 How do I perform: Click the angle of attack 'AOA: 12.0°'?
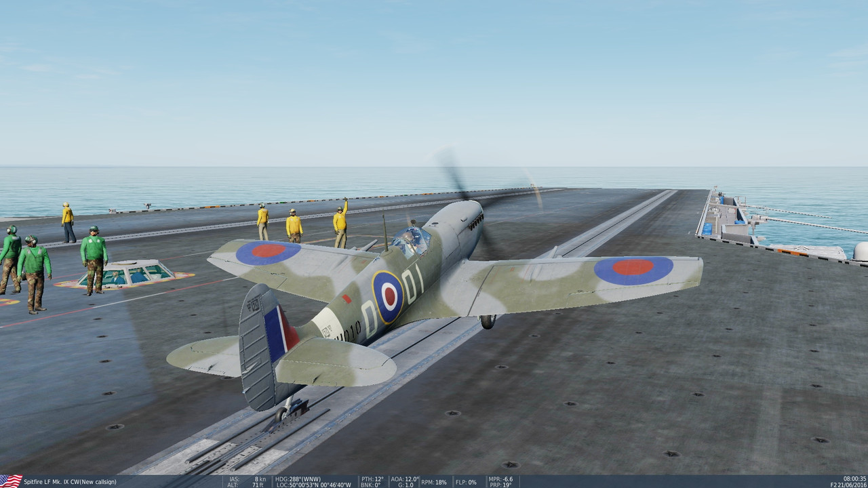click(404, 479)
